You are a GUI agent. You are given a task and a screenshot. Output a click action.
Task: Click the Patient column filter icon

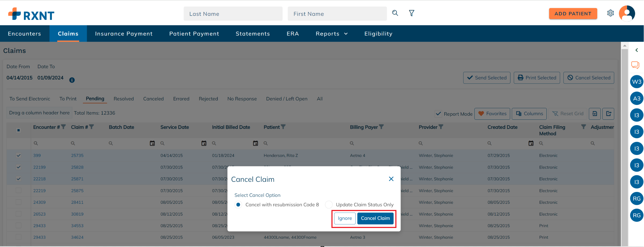click(x=283, y=127)
